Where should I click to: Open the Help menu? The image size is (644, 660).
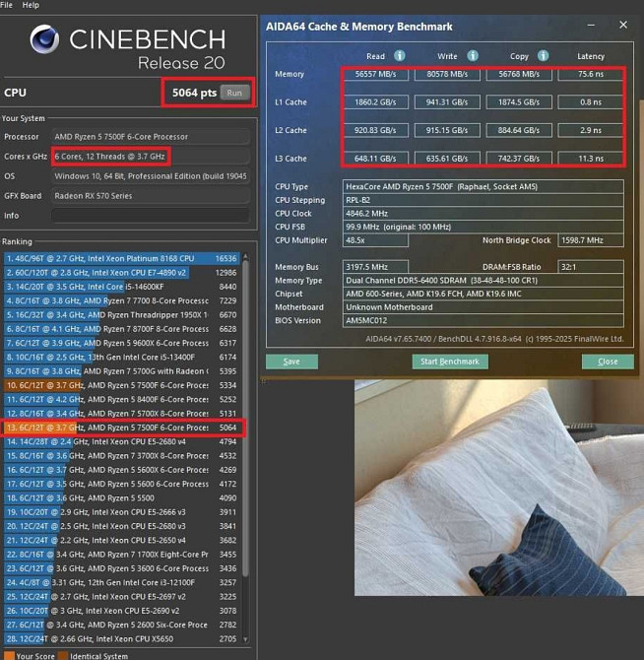(x=32, y=5)
